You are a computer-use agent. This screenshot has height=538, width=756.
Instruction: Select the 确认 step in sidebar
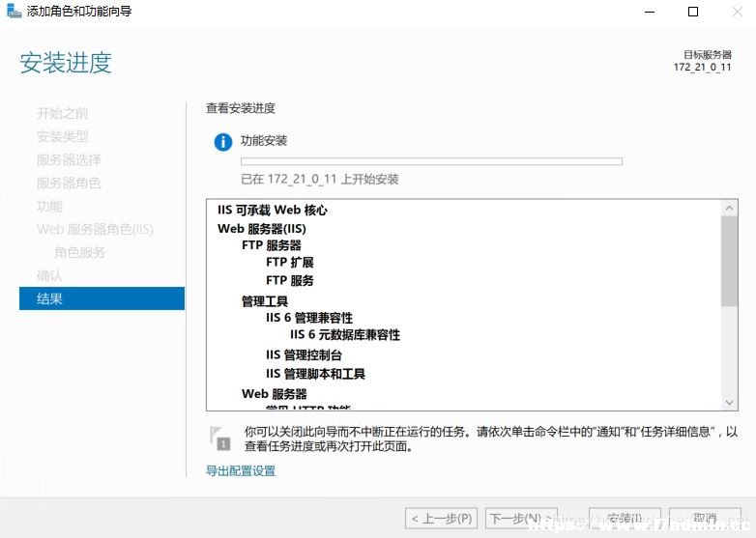click(x=49, y=275)
